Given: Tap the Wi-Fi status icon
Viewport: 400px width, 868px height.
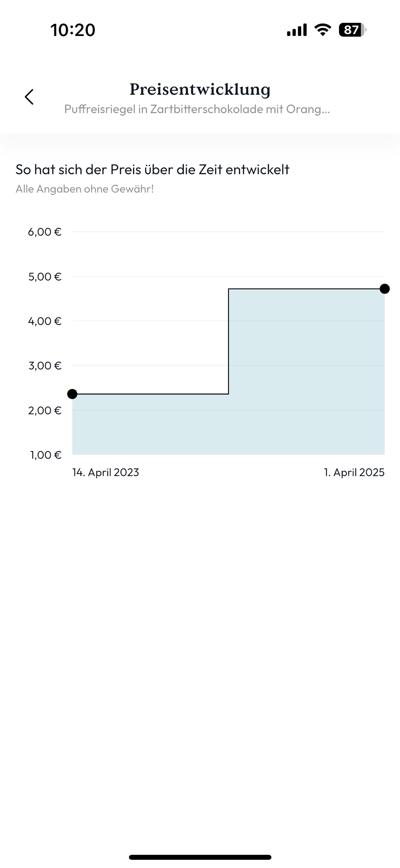Looking at the screenshot, I should (323, 30).
